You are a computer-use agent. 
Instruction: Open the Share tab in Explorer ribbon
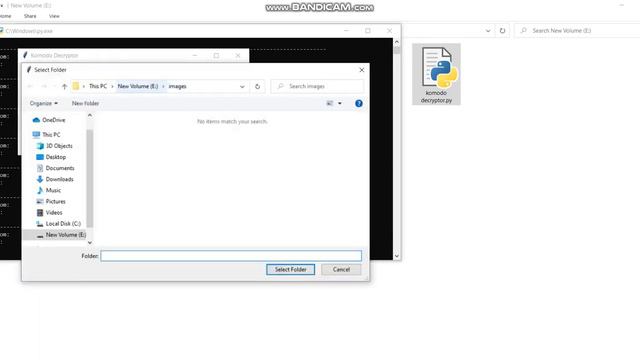[x=30, y=16]
